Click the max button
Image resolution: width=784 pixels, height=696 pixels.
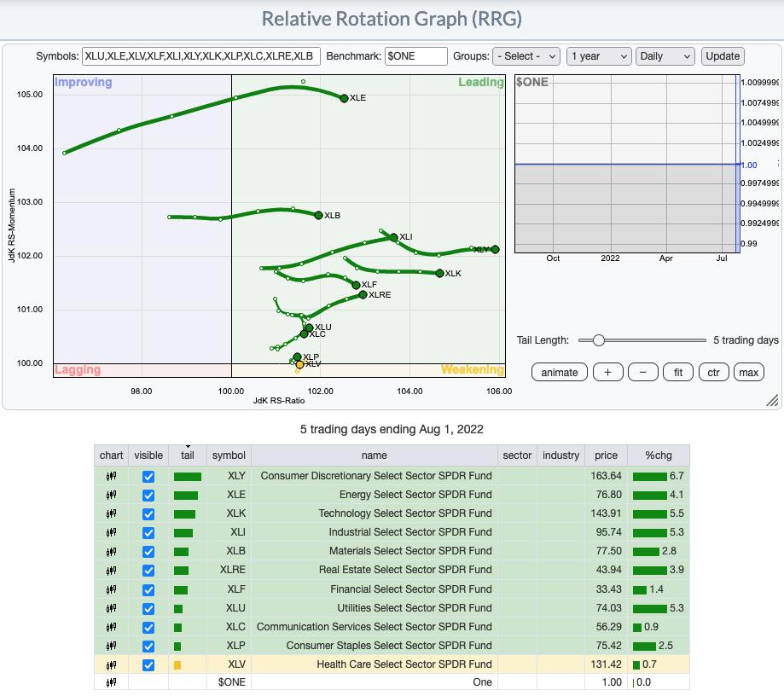pos(748,373)
